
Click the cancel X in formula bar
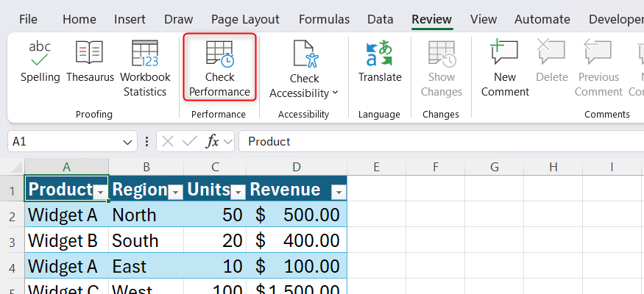pyautogui.click(x=167, y=141)
